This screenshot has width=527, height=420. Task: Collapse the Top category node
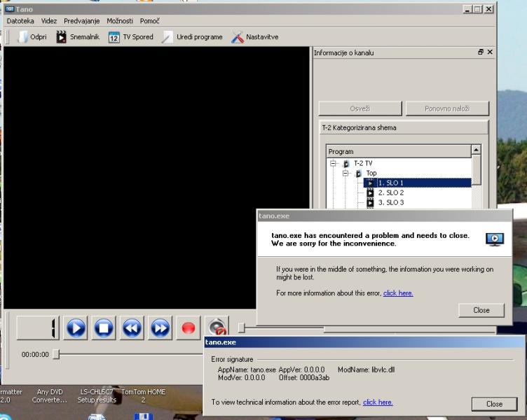(x=345, y=173)
